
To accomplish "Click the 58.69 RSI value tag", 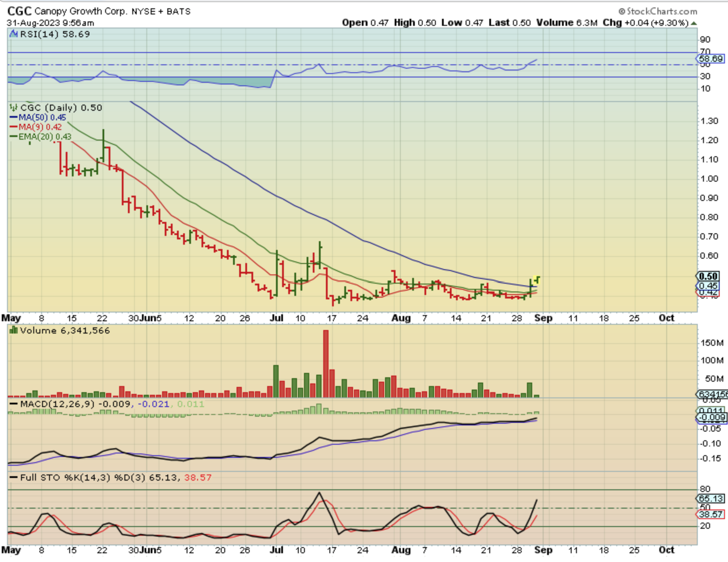I will (x=710, y=58).
